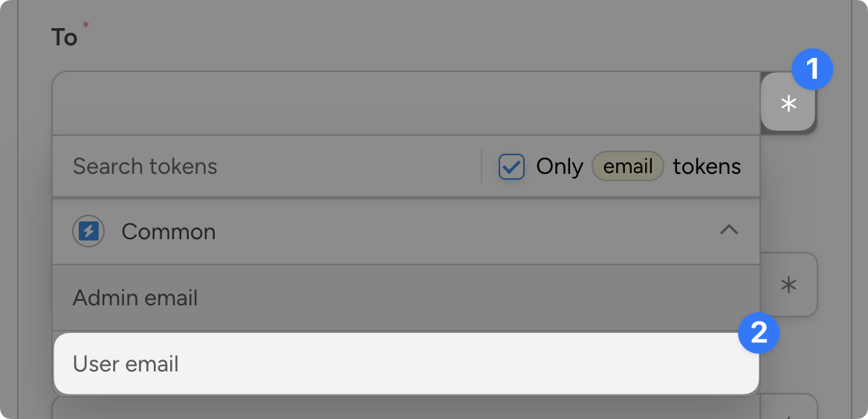Click the email tag pill
Viewport: 868px width, 419px height.
pyautogui.click(x=627, y=167)
